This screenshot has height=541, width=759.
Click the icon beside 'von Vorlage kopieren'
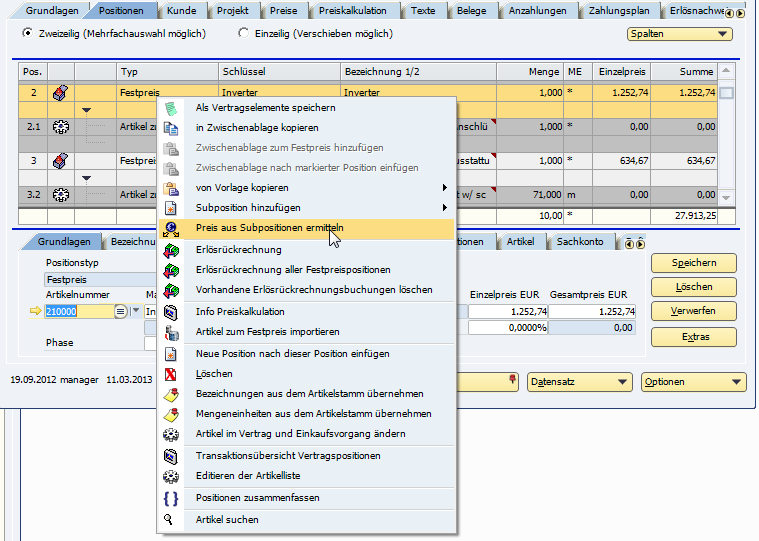[x=171, y=188]
